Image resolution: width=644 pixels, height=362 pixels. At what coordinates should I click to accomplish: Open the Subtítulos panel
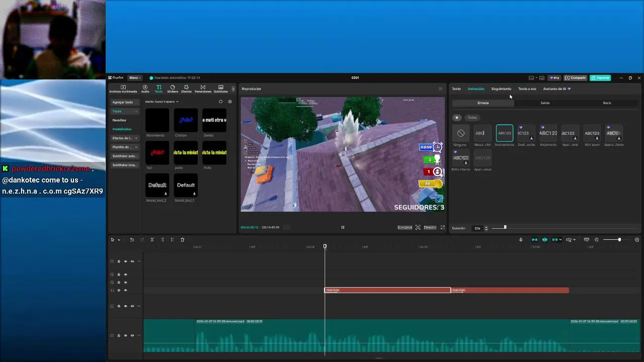tap(220, 89)
